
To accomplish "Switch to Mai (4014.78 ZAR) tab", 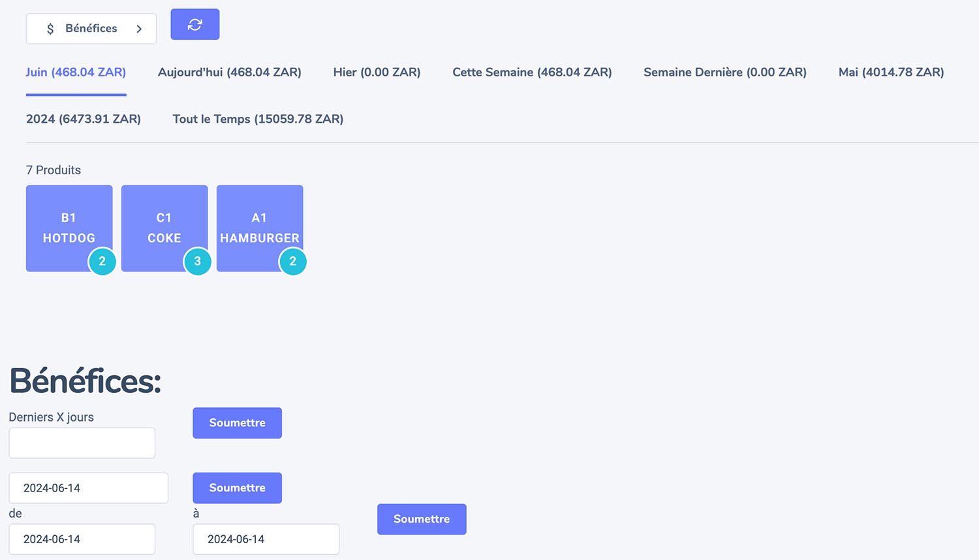I will point(891,72).
